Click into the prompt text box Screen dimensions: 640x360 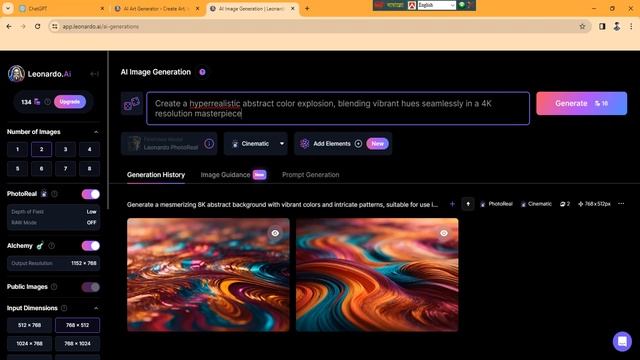[338, 108]
